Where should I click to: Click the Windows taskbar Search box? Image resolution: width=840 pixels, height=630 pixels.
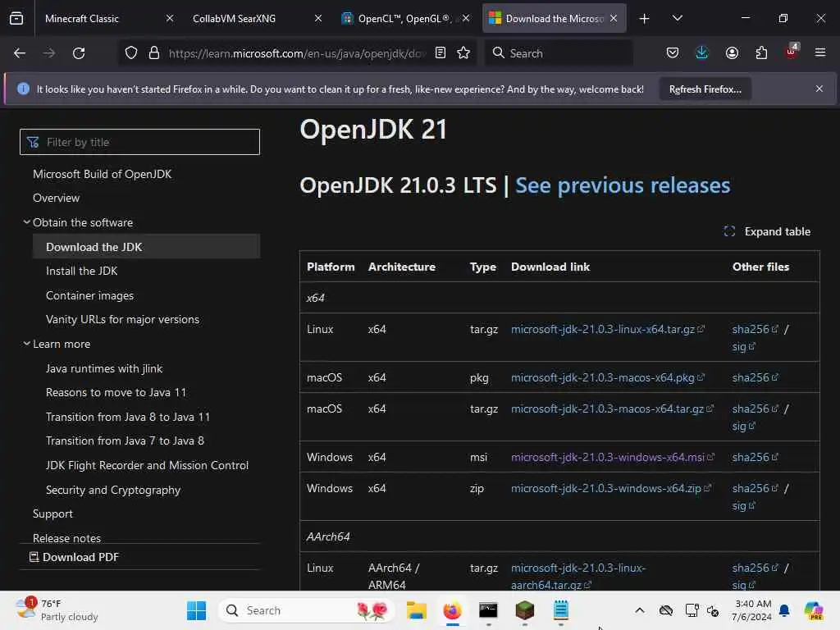click(307, 610)
